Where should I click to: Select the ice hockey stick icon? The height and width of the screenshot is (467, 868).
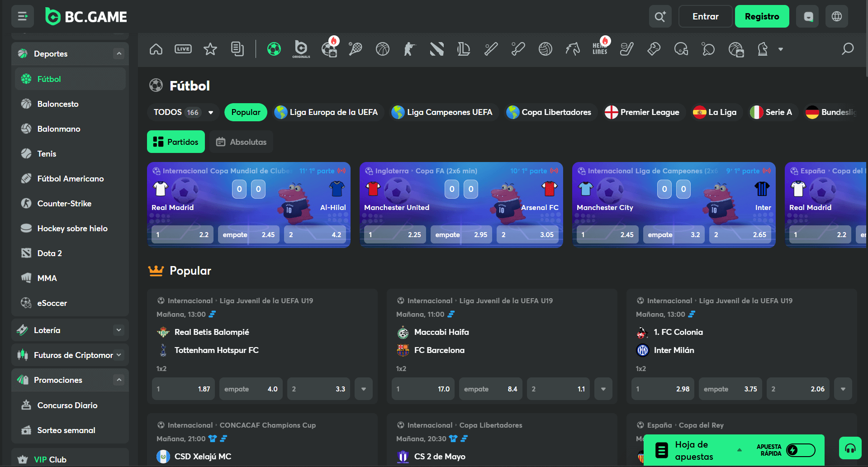(x=627, y=49)
